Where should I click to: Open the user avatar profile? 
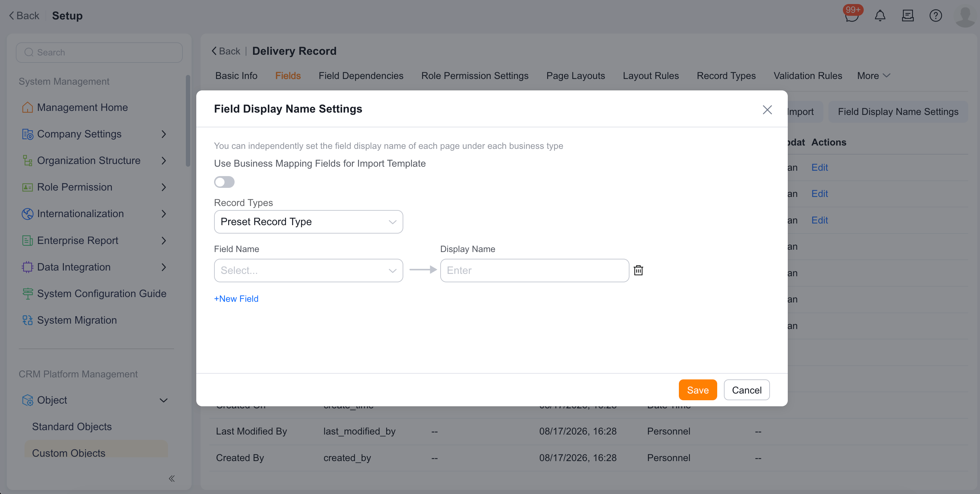tap(966, 16)
